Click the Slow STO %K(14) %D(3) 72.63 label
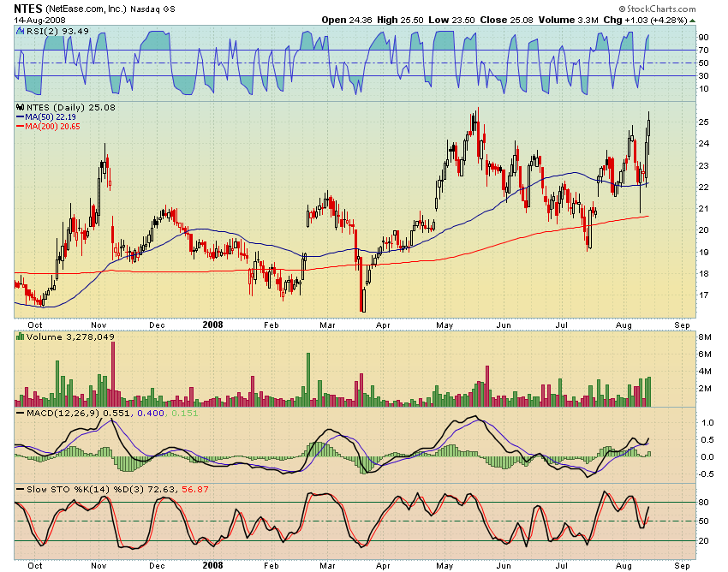Viewport: 728px width, 572px height. coord(101,489)
